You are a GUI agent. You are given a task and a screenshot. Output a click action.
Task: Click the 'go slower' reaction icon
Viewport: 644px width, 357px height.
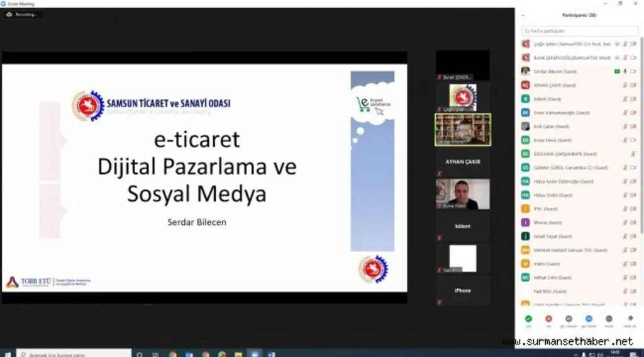click(x=569, y=319)
